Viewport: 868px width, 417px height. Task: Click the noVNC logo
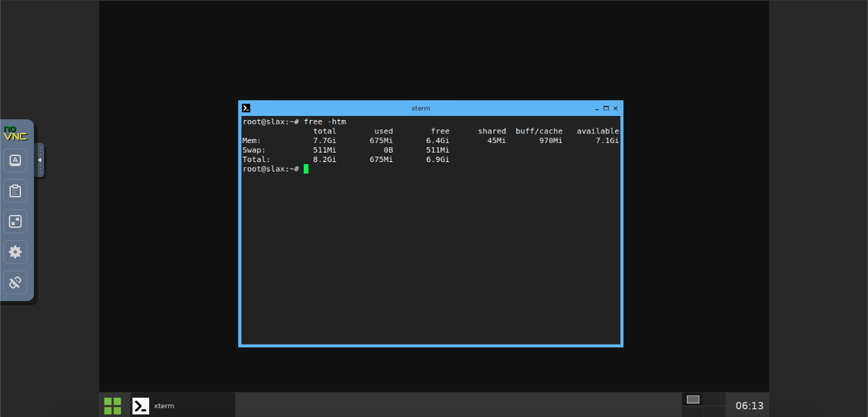[15, 133]
